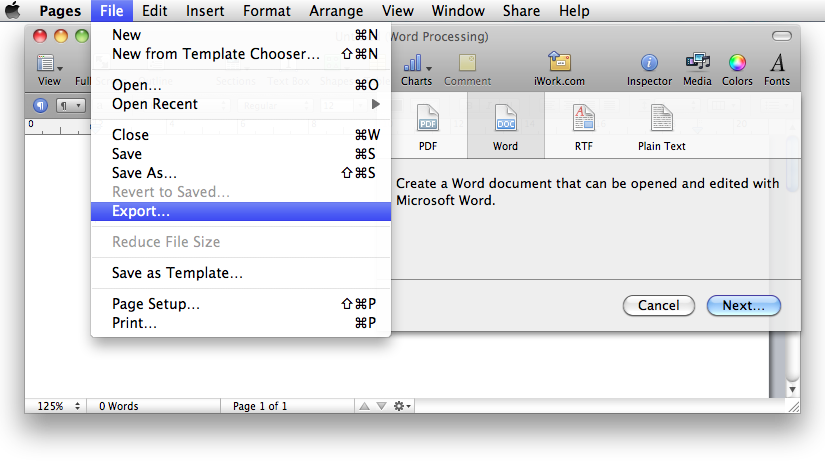Click the window resize grip corner
This screenshot has width=825, height=461.
coord(794,406)
